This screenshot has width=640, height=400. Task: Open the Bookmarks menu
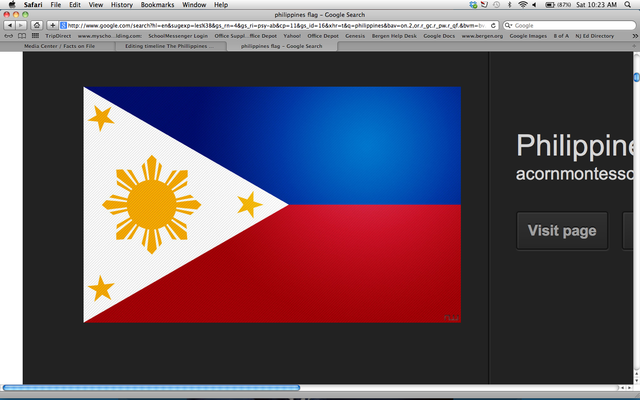157,4
